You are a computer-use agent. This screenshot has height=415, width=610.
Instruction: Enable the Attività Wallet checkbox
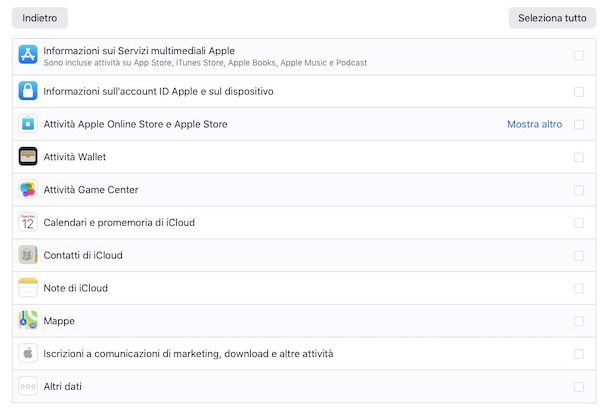579,157
